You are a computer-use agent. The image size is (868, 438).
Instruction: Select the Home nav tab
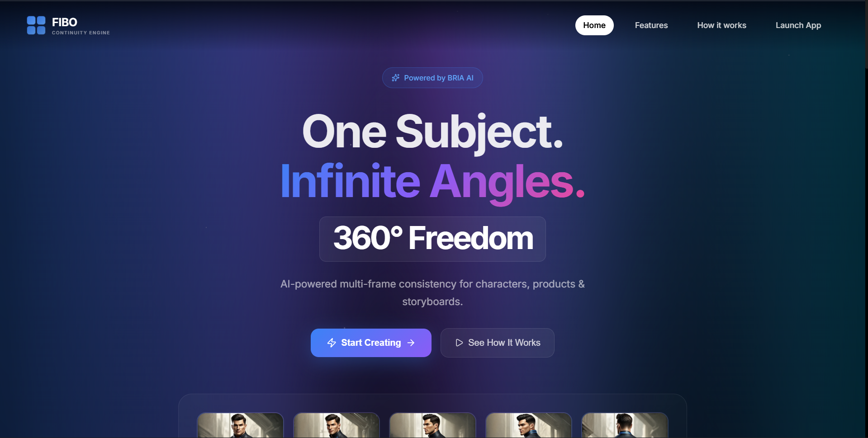click(594, 25)
